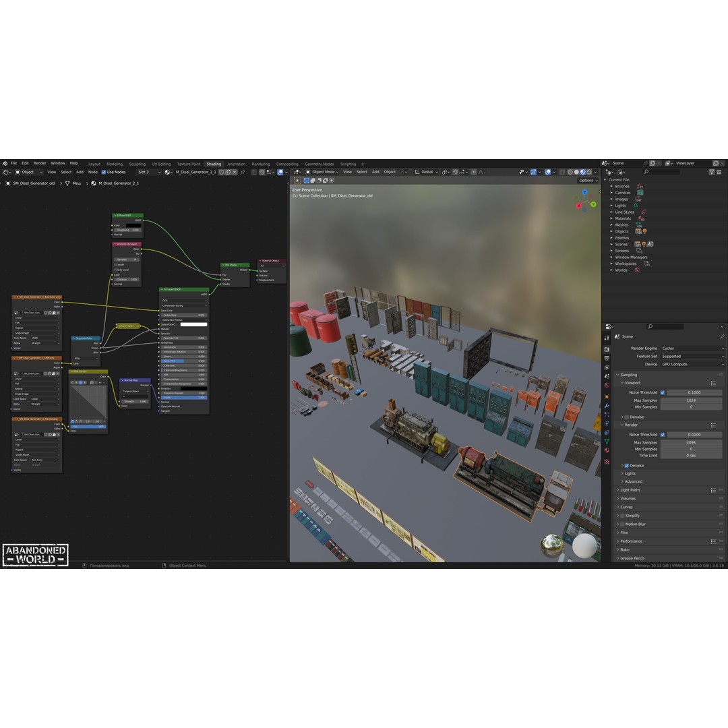Open the Particles properties tab
The width and height of the screenshot is (728, 728).
[x=607, y=415]
